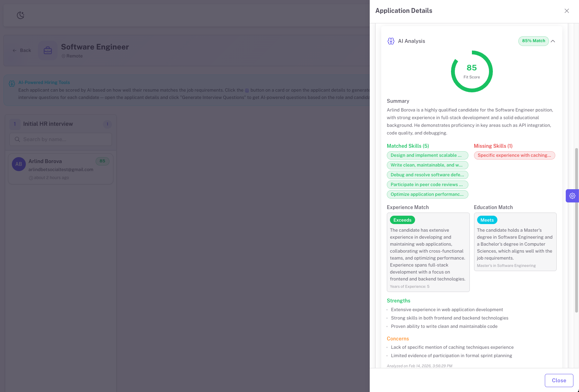Select the Initial HR interview column header

[x=48, y=124]
